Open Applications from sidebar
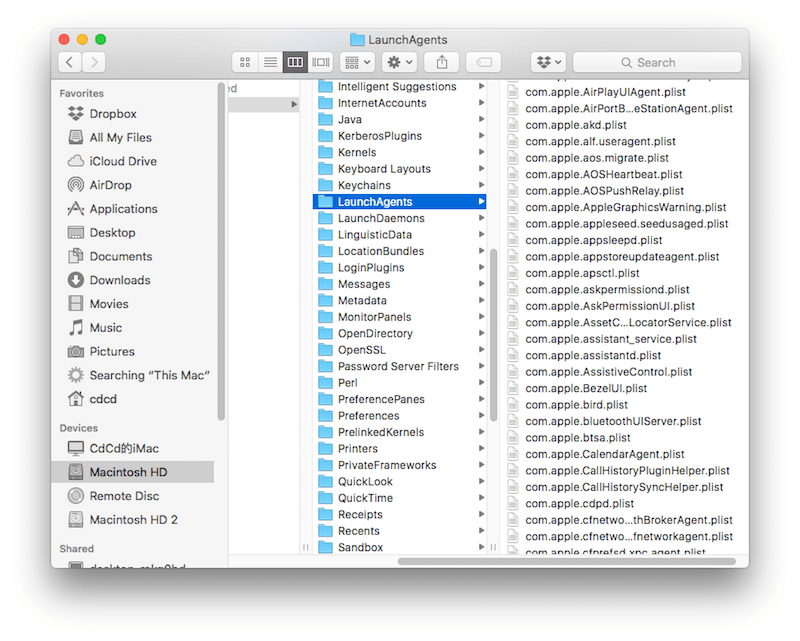Viewport: 800px width, 641px height. click(133, 209)
